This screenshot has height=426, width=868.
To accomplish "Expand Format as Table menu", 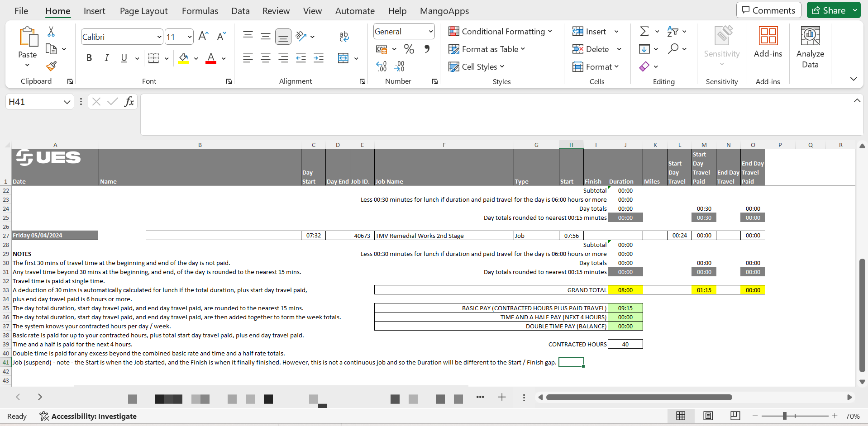I will click(486, 49).
